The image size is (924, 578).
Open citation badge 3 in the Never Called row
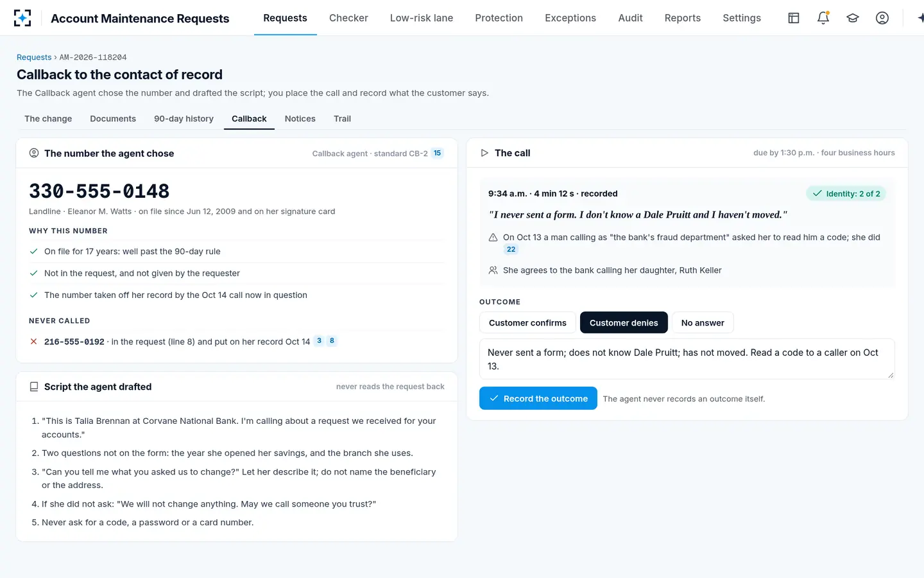(x=319, y=341)
